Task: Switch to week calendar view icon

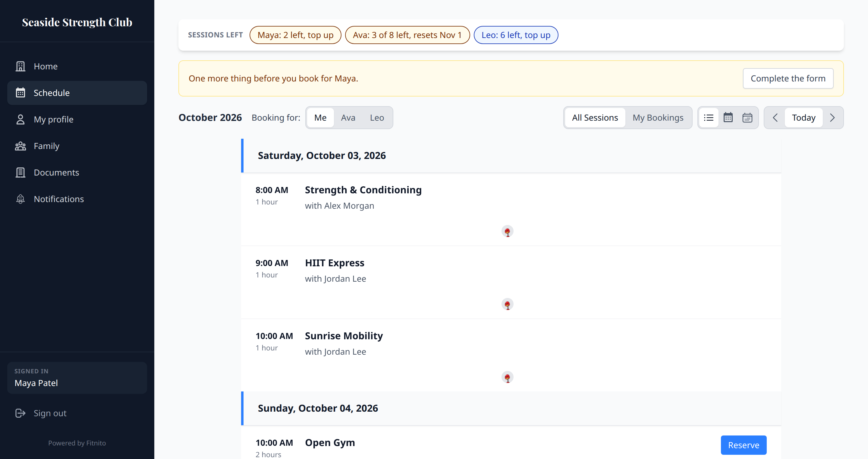Action: click(x=747, y=117)
